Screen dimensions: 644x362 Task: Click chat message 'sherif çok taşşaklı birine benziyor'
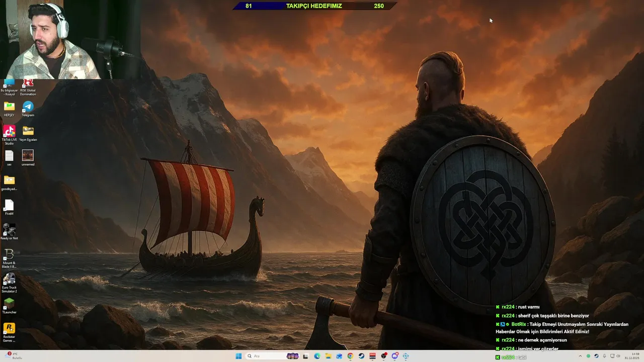[x=553, y=316]
